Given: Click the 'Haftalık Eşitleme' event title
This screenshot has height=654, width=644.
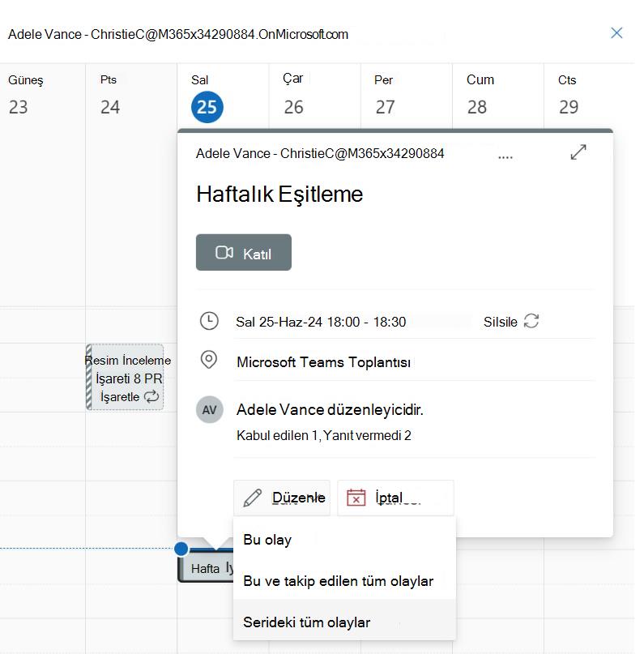Looking at the screenshot, I should tap(279, 194).
